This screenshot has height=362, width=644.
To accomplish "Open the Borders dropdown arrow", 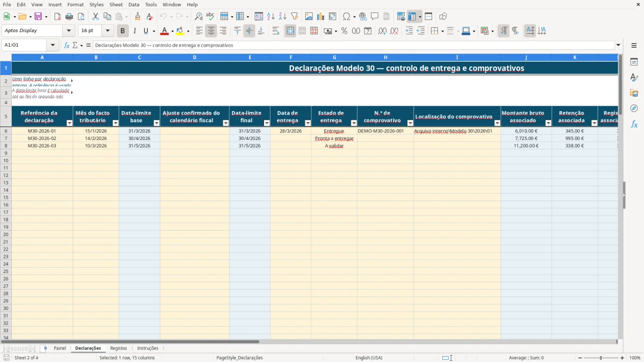I will [x=442, y=31].
